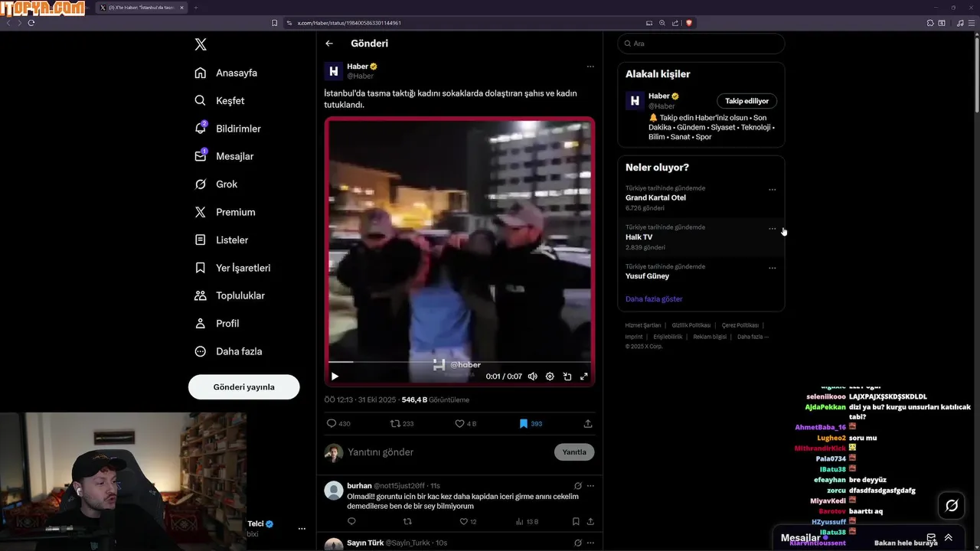Open burhan's profile avatar
The height and width of the screenshot is (551, 980).
tap(334, 491)
